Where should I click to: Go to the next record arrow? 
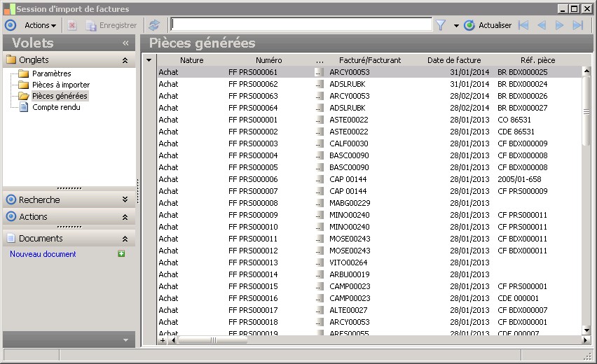[x=559, y=25]
